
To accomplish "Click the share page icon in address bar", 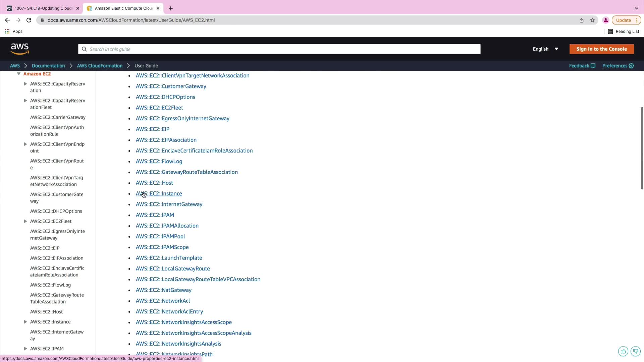I will click(582, 20).
